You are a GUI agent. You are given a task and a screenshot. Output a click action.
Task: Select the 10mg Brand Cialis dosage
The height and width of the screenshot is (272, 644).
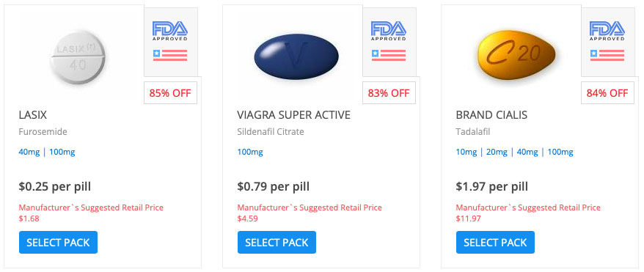coord(466,152)
